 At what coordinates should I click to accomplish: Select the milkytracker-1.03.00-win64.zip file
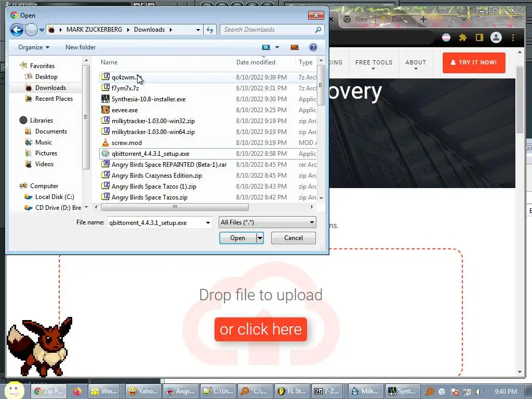pos(153,131)
